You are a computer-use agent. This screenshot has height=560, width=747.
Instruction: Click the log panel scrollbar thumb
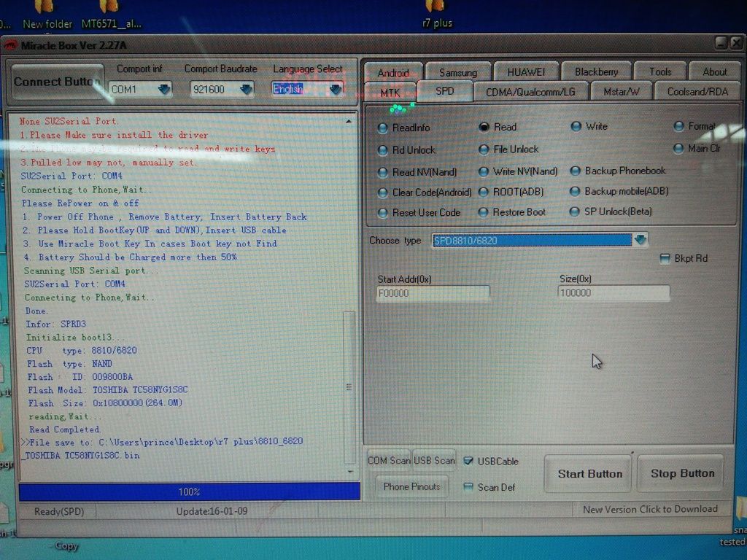(x=349, y=387)
